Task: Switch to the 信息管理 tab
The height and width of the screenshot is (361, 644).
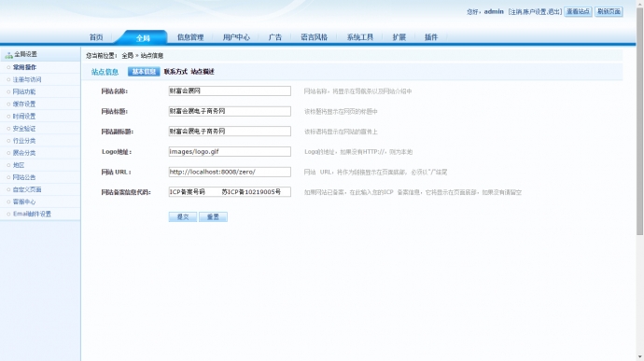Action: tap(190, 37)
